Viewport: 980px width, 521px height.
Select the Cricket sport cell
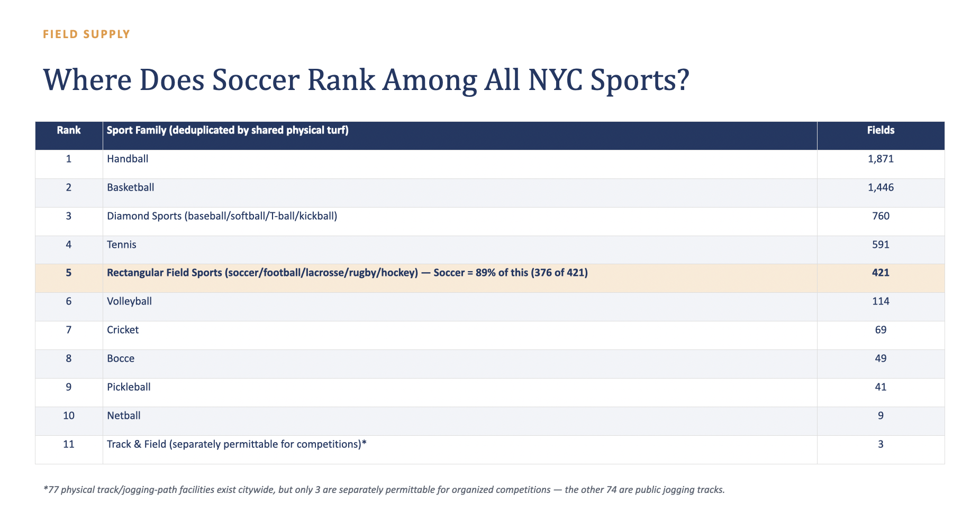coord(460,336)
